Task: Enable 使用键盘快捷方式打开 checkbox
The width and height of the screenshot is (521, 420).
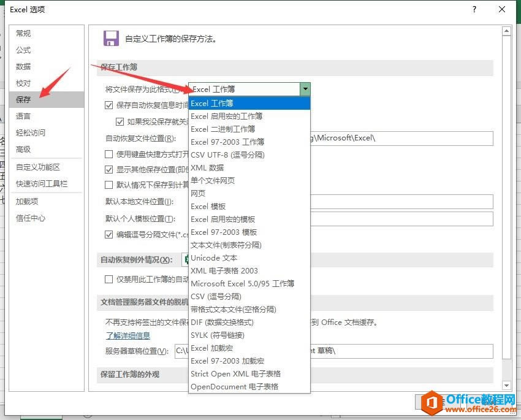Action: pos(108,154)
